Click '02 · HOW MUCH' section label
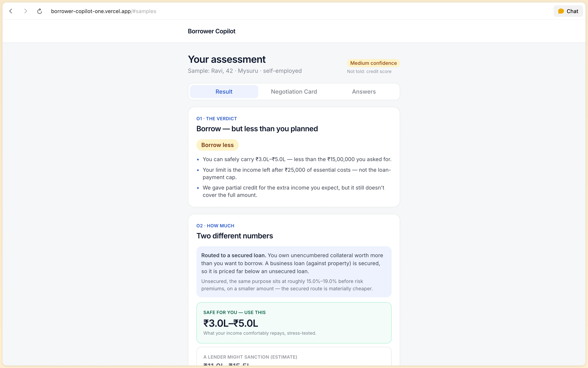The width and height of the screenshot is (588, 368). [x=215, y=226]
